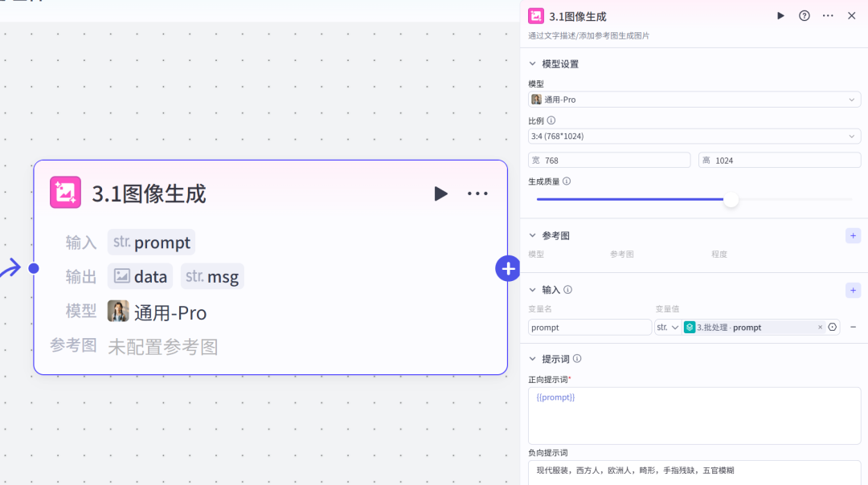This screenshot has width=868, height=485.
Task: Click the pink image generation icon in panel header
Action: (x=536, y=16)
